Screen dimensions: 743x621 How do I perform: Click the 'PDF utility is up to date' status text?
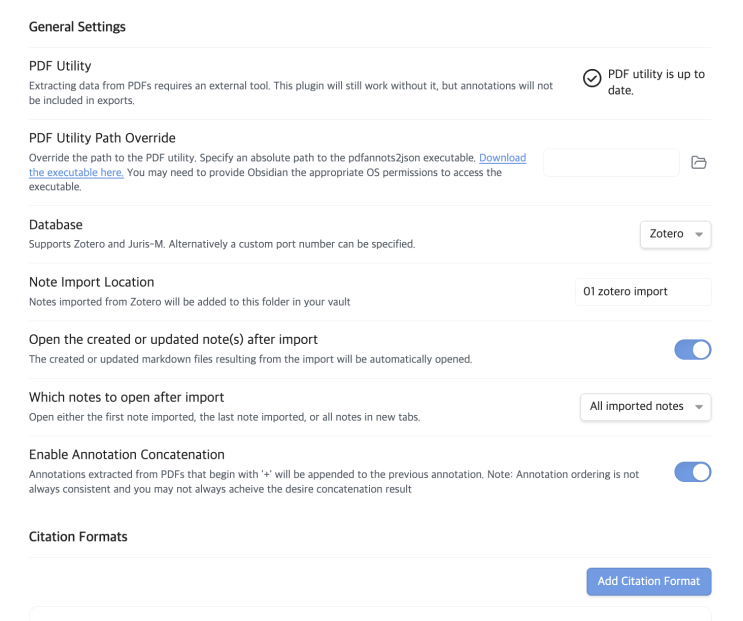click(x=656, y=83)
